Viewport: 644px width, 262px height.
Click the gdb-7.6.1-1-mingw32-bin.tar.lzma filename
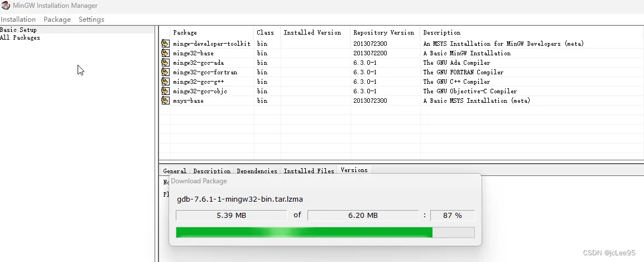click(240, 199)
